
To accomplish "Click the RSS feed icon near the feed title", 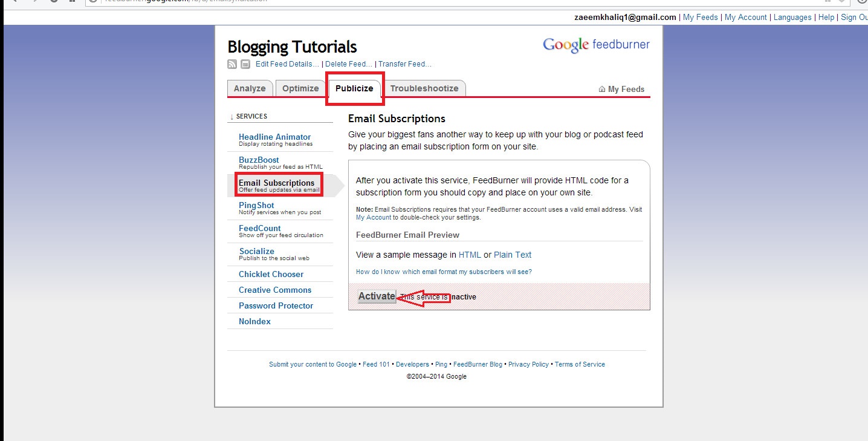I will [x=232, y=64].
